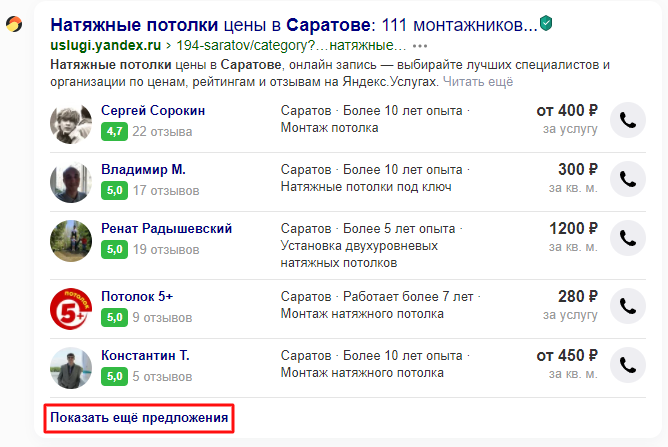The width and height of the screenshot is (668, 447).
Task: Click the 300 ₽ price
Action: [578, 170]
